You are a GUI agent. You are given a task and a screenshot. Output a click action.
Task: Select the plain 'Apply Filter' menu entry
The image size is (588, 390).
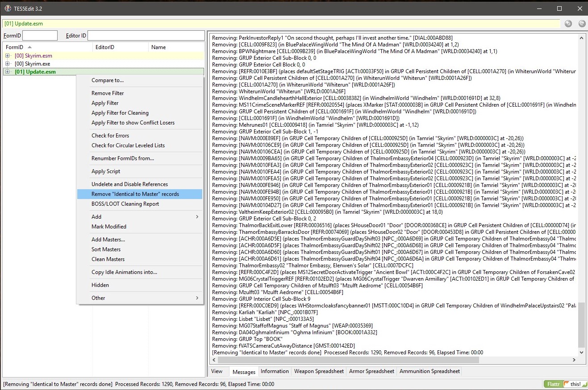(140, 103)
